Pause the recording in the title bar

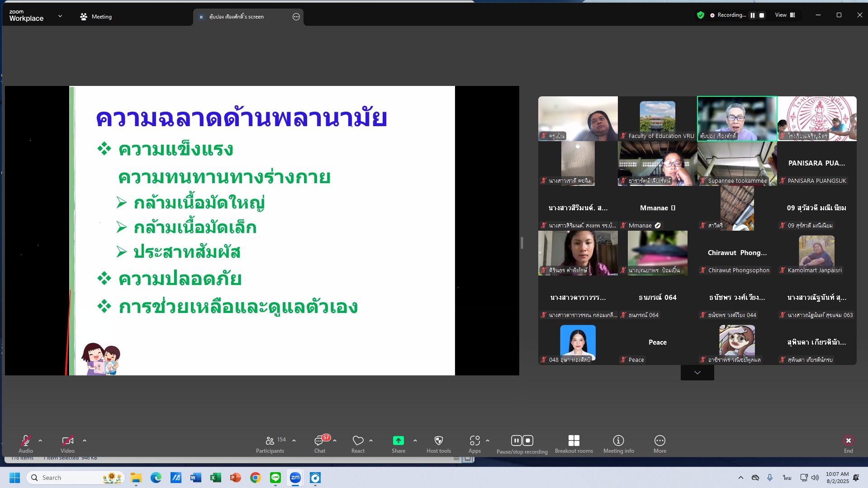click(x=752, y=15)
